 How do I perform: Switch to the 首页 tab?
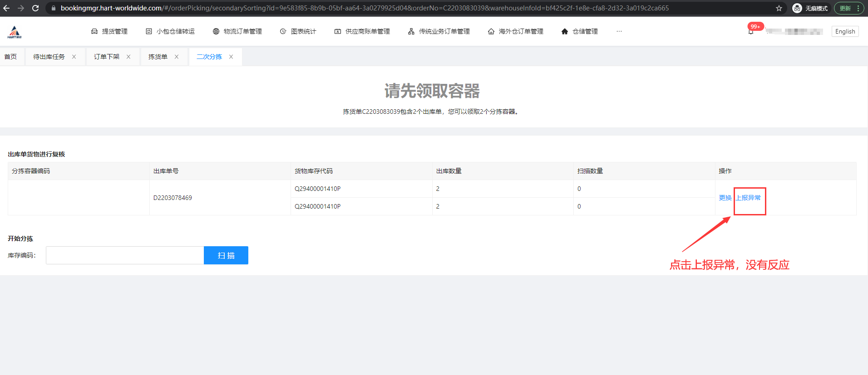[x=10, y=57]
